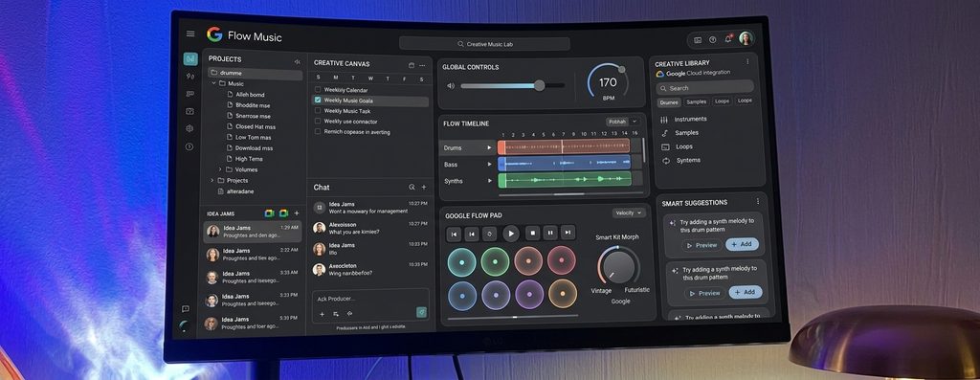Expand the Bass track arrow
This screenshot has height=380, width=980.
coord(490,165)
